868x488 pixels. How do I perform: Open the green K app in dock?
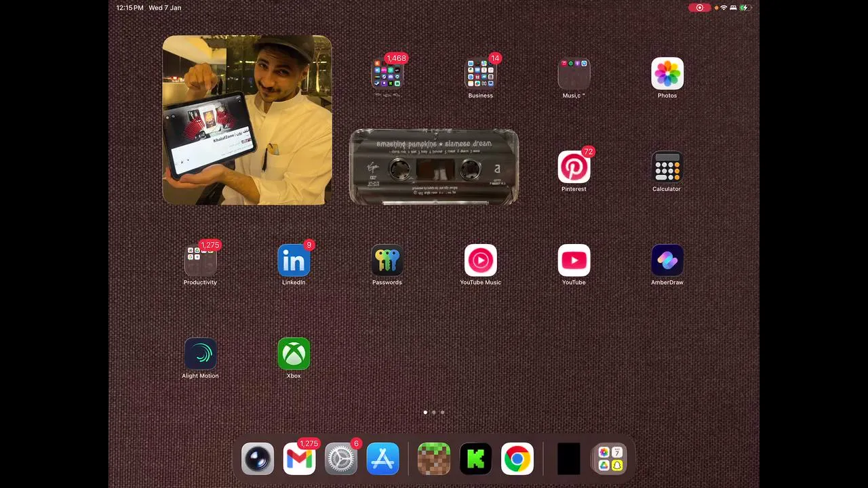click(475, 459)
